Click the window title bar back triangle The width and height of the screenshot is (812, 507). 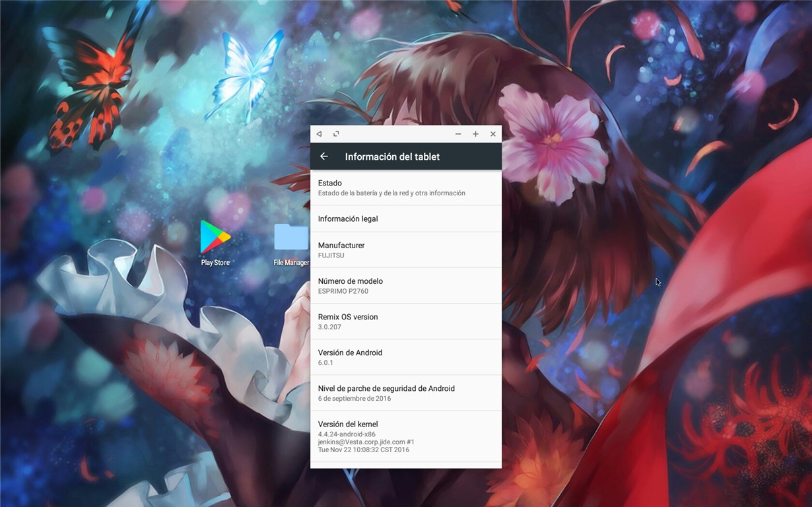(320, 134)
